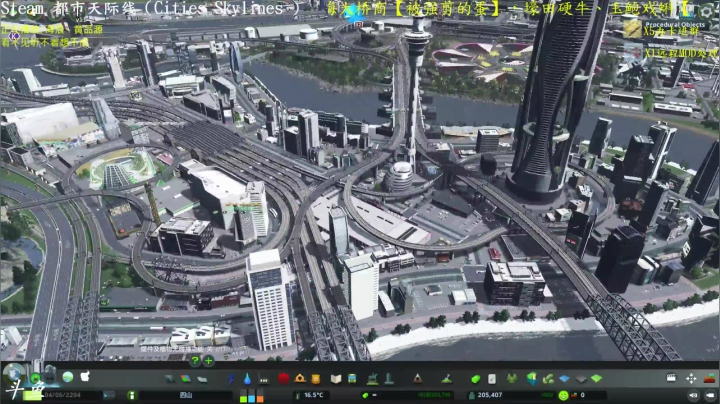This screenshot has width=720, height=404.
Task: Toggle the Bulldoze tool
Action: point(709,378)
